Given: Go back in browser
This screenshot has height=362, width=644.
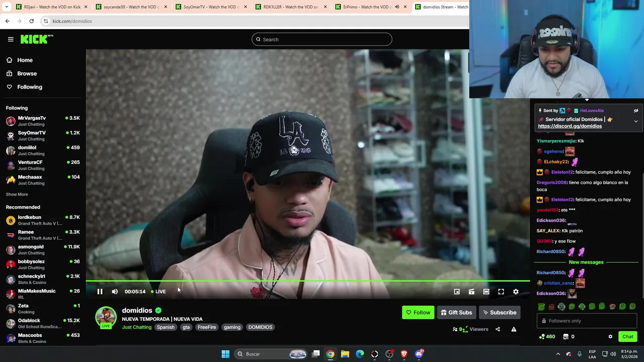Looking at the screenshot, I should (x=7, y=21).
